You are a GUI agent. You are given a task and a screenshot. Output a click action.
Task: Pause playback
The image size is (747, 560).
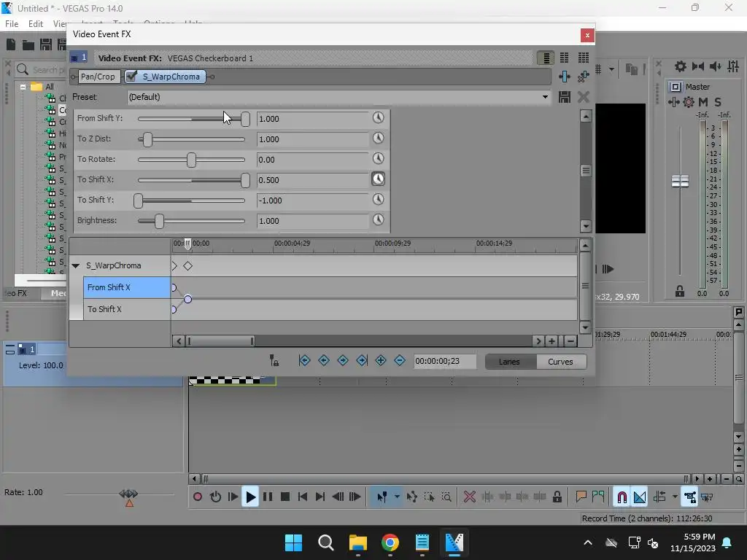[268, 497]
